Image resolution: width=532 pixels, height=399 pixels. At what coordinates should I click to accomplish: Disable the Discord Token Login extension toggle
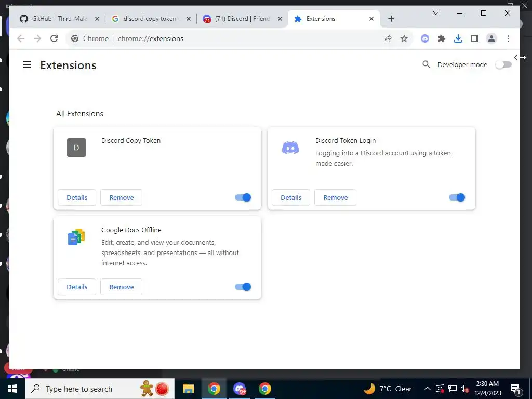pos(457,197)
